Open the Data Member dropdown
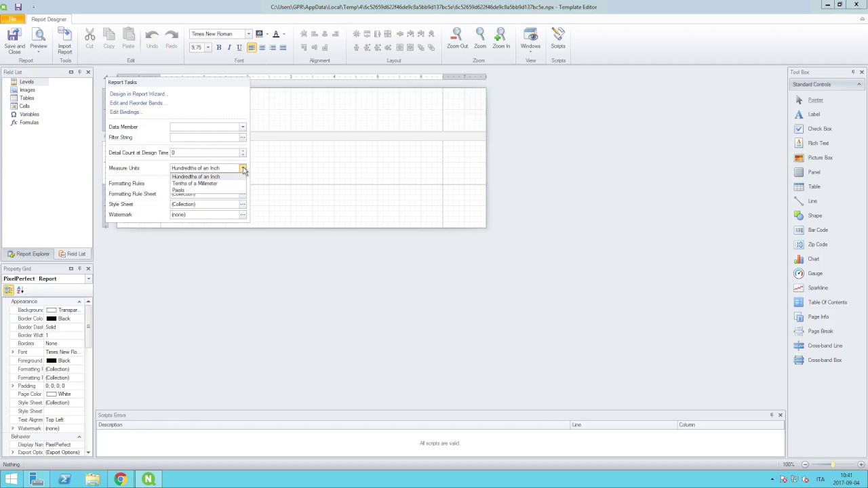Image resolution: width=868 pixels, height=488 pixels. 242,127
